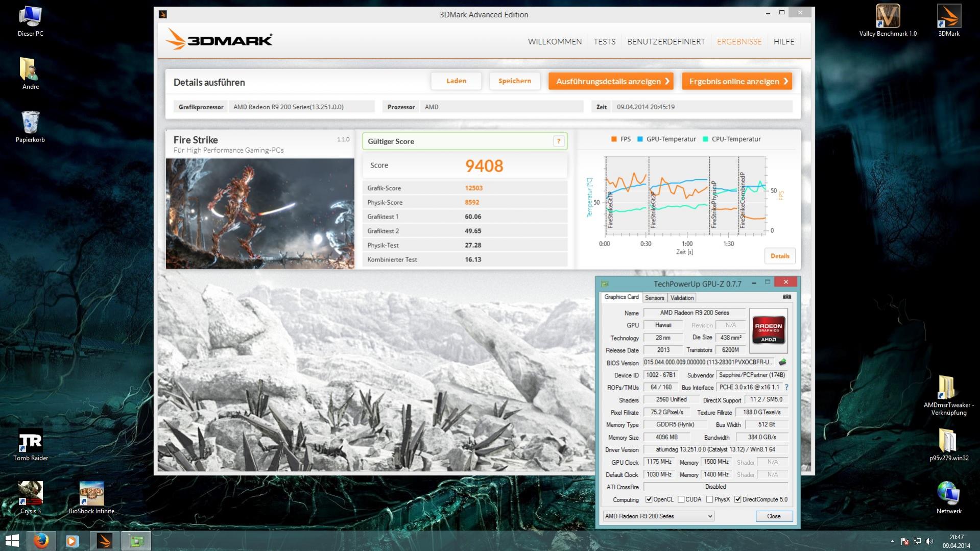Switch to the Sensors tab in GPU-Z
The width and height of the screenshot is (980, 551).
[x=654, y=298]
